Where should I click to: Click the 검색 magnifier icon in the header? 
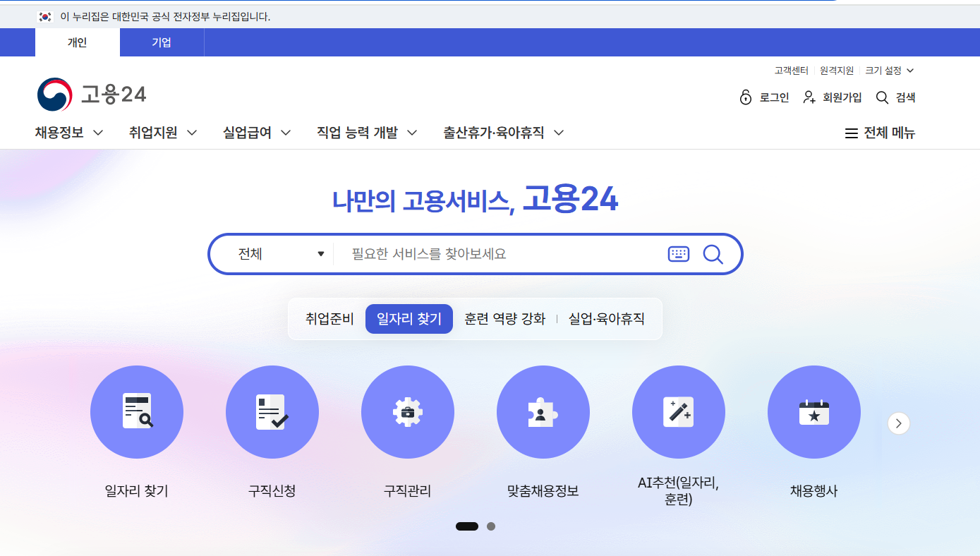point(882,97)
